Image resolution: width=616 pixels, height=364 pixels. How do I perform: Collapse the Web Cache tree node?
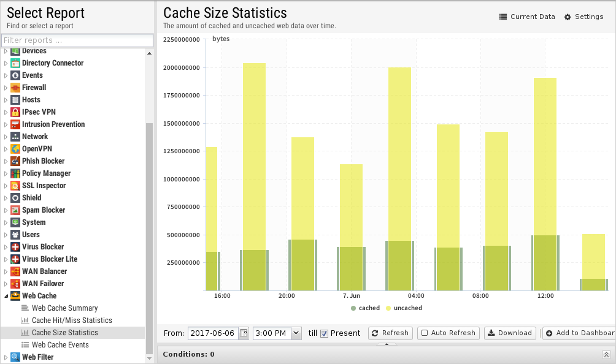(x=6, y=296)
